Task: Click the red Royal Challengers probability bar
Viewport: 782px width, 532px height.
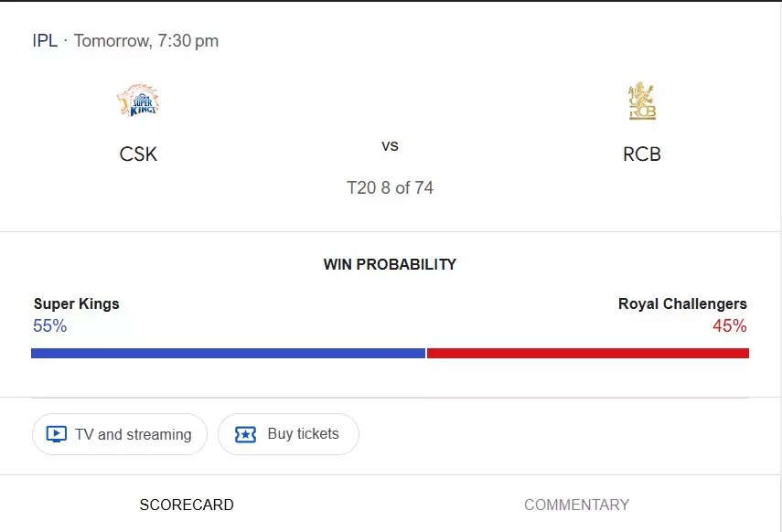Action: coord(588,353)
